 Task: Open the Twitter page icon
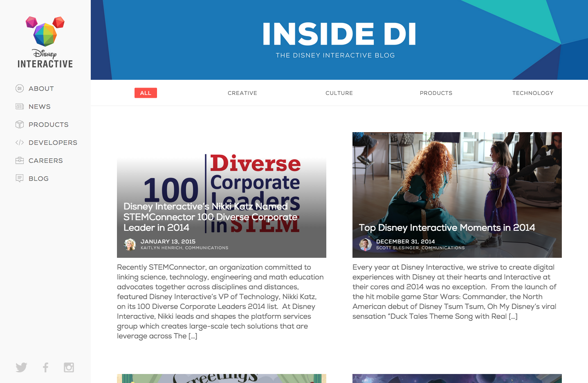(21, 367)
